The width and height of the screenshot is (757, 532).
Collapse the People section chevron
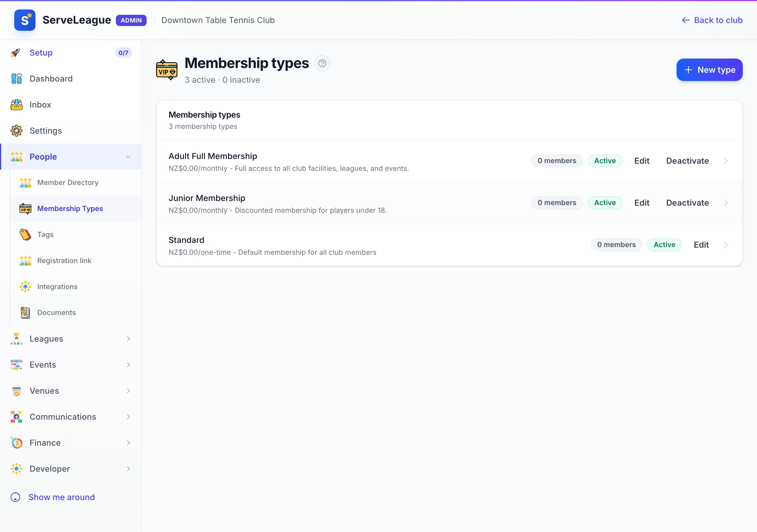click(x=128, y=157)
